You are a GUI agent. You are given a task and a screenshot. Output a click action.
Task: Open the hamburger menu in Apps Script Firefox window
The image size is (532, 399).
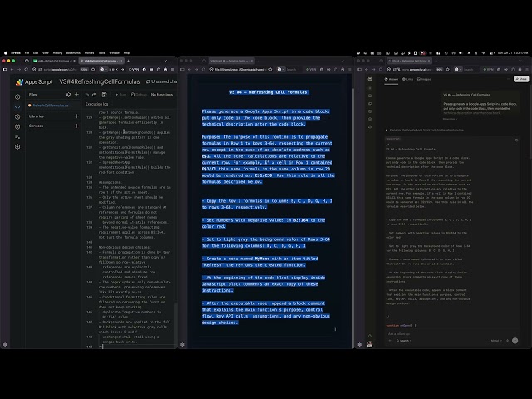(x=172, y=70)
